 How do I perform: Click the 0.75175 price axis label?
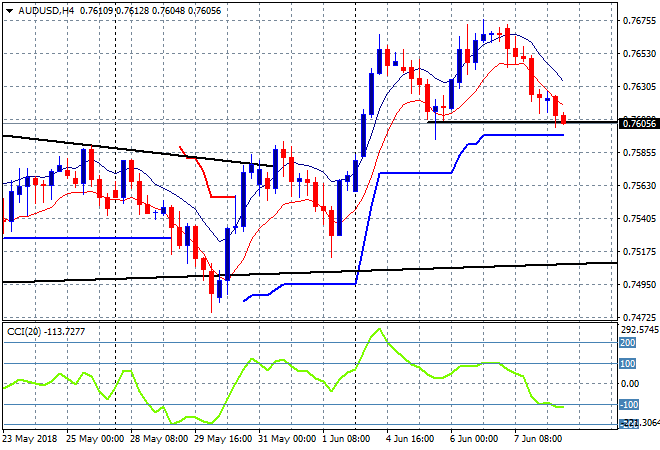tap(639, 251)
